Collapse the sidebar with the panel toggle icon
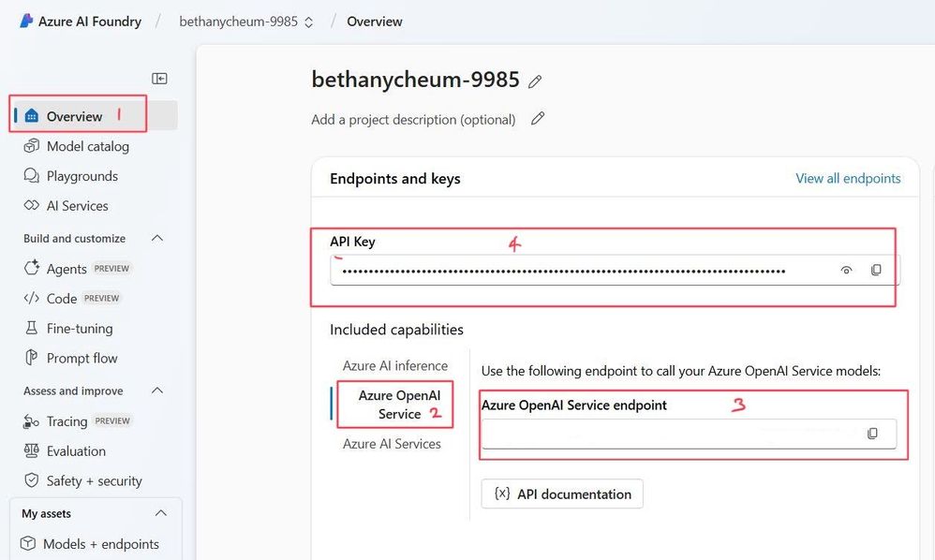The width and height of the screenshot is (935, 560). [x=159, y=79]
